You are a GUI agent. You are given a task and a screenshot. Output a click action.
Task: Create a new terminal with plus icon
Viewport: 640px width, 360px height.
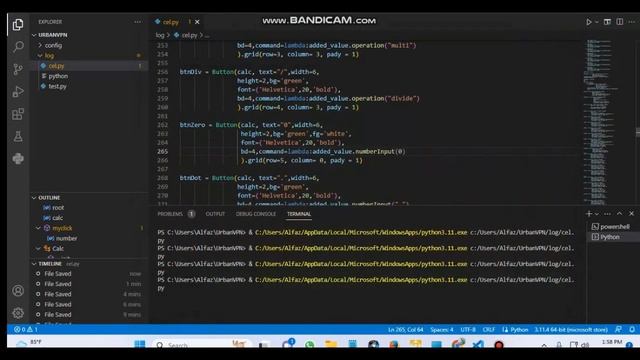[x=589, y=213]
